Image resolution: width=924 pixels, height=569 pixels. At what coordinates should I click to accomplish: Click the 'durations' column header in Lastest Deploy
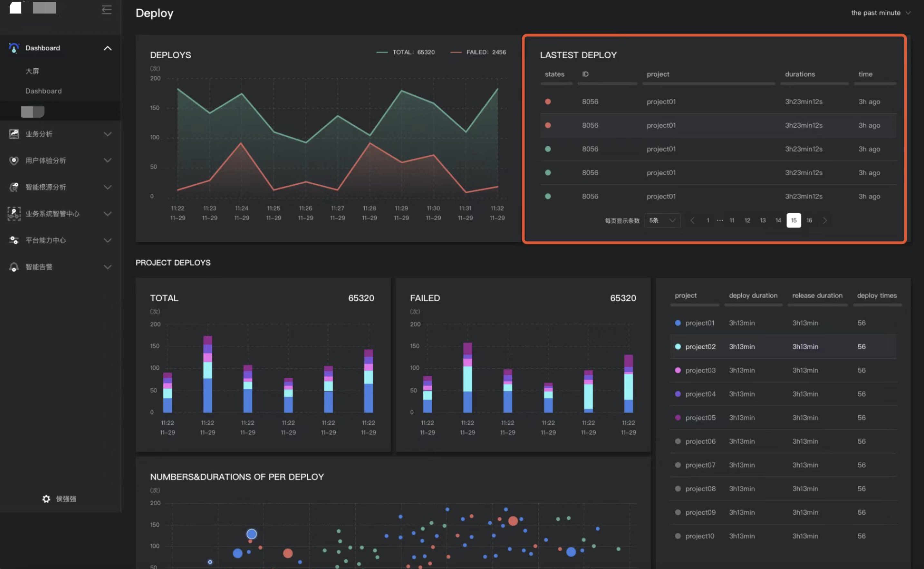tap(800, 74)
